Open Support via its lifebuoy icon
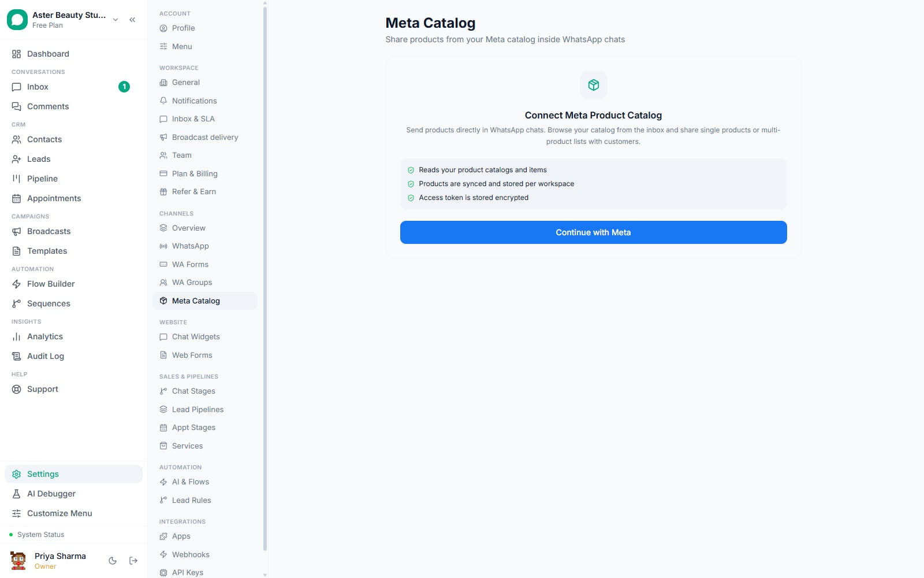This screenshot has height=578, width=924. (16, 389)
